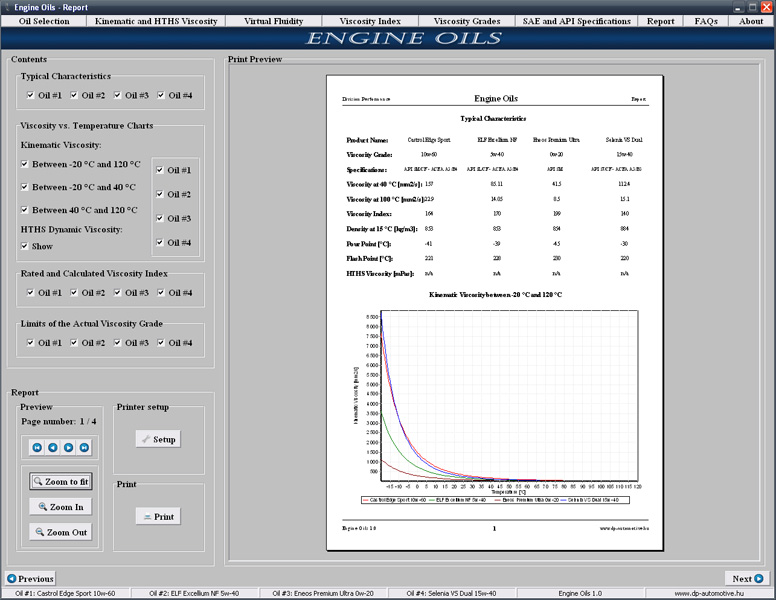Open the FAQs tab

point(706,21)
